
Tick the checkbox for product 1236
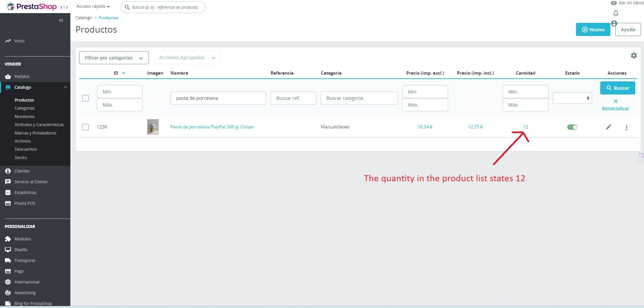(x=86, y=127)
